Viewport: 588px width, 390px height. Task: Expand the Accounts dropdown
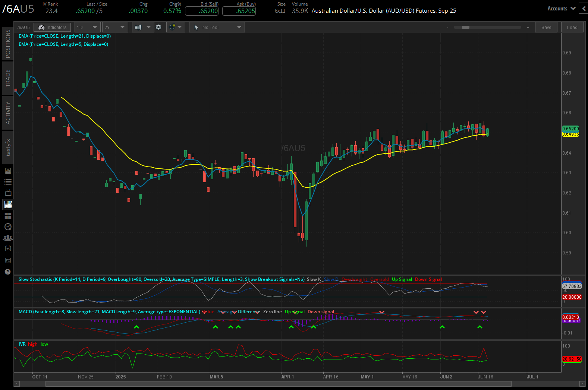pyautogui.click(x=561, y=9)
